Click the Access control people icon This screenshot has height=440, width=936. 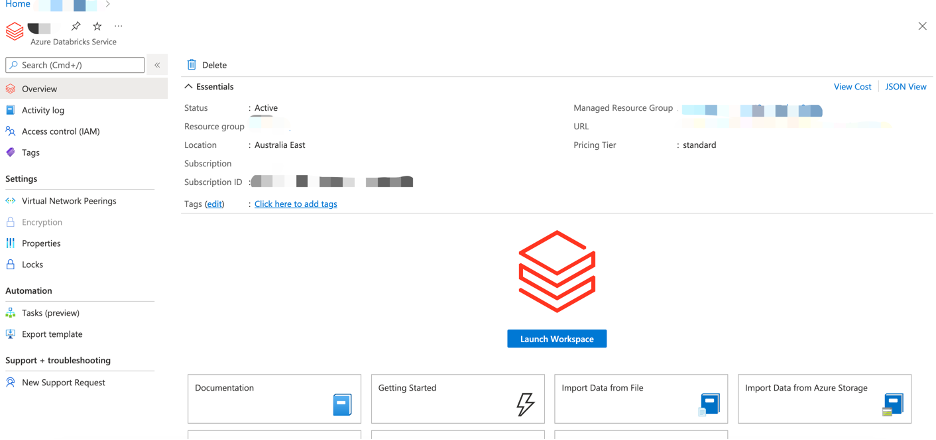click(10, 131)
